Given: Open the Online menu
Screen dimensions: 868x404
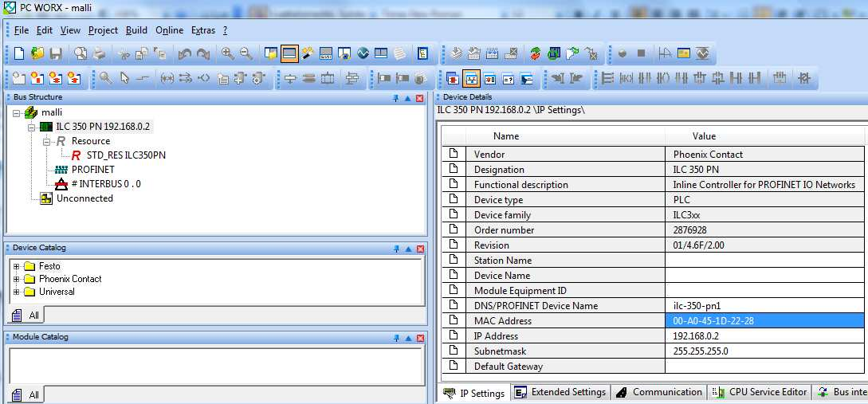Looking at the screenshot, I should pos(170,30).
